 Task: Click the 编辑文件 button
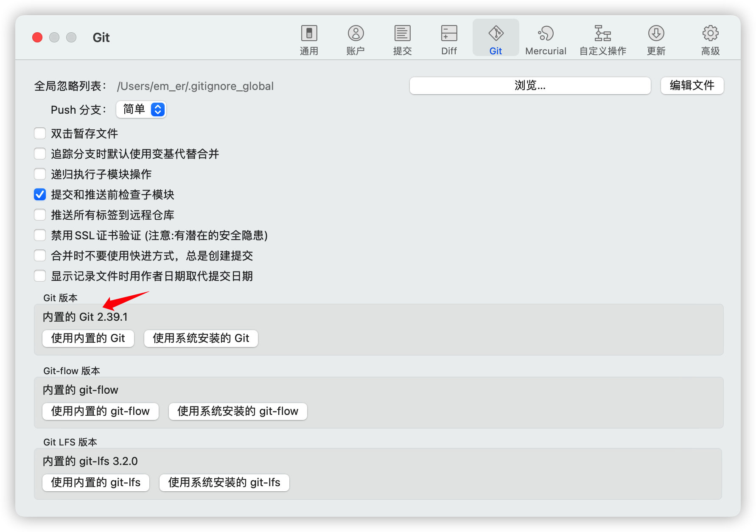click(692, 86)
